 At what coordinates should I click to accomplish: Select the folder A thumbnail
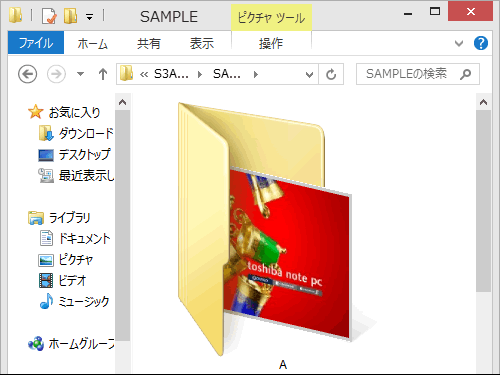pyautogui.click(x=265, y=229)
